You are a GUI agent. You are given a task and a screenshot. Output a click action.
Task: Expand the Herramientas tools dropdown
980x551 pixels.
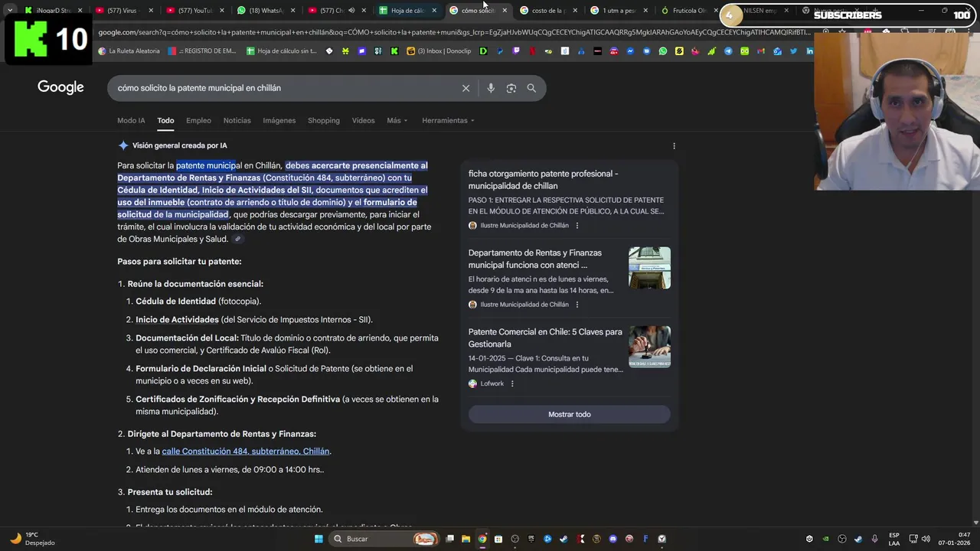click(448, 120)
